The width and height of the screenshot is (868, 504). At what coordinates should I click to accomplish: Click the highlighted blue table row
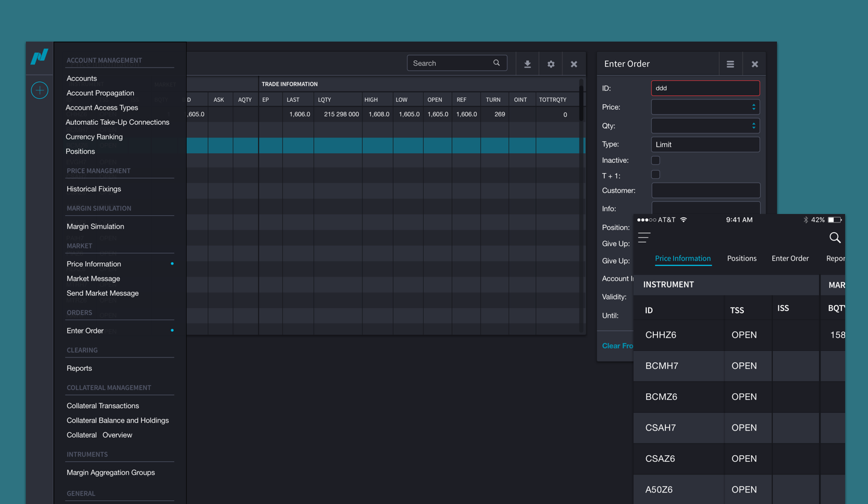386,145
